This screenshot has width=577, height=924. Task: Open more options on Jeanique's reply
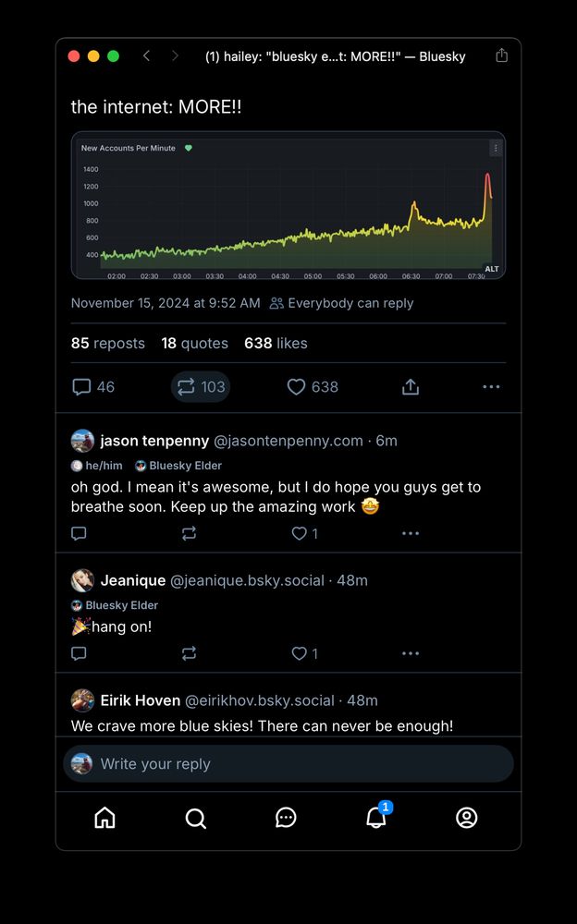[x=411, y=653]
